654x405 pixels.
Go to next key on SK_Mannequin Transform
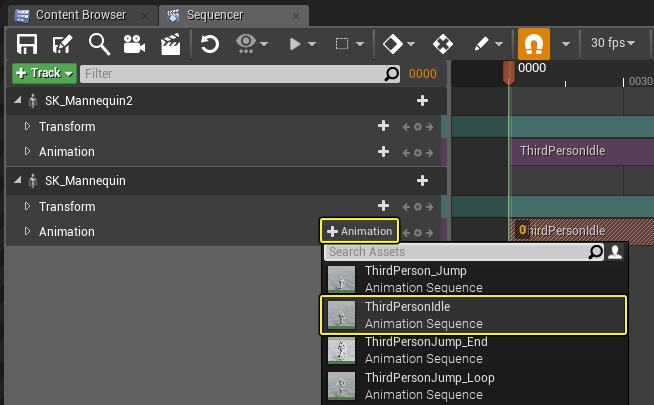(429, 207)
